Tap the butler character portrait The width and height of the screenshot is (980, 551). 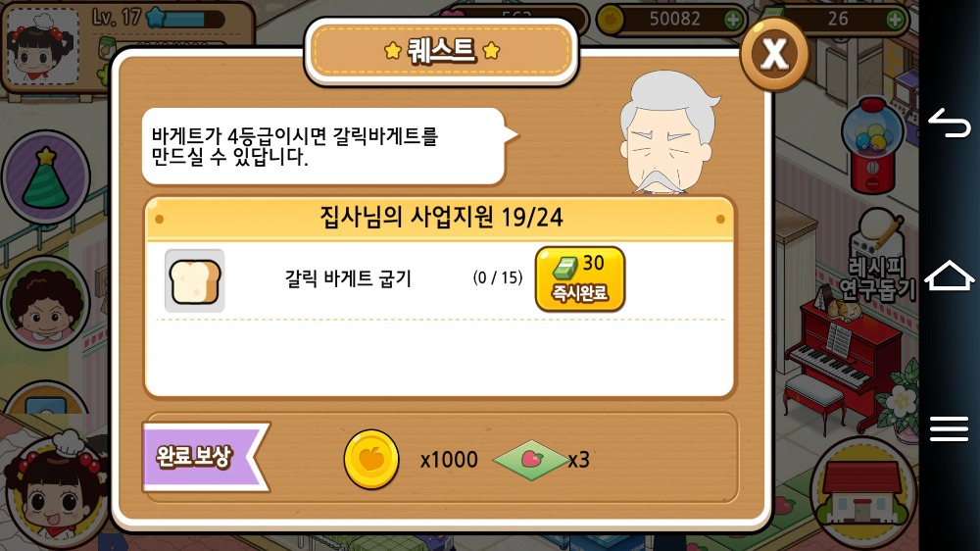click(668, 132)
